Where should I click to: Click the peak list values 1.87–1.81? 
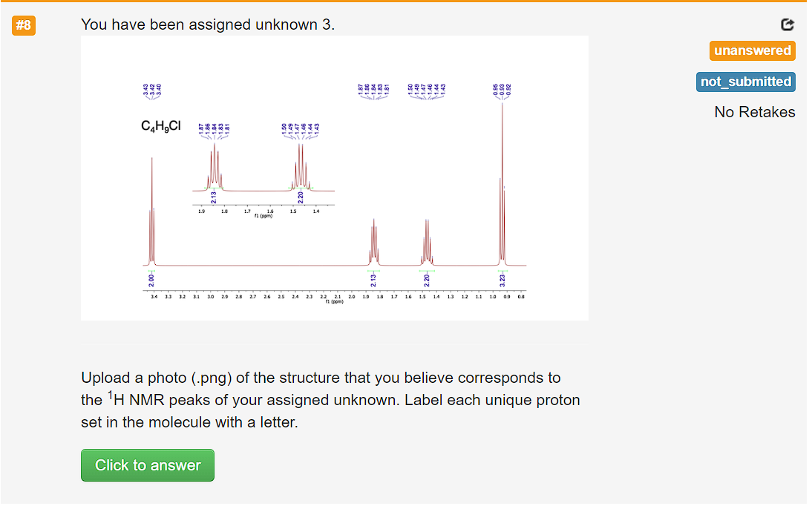click(374, 91)
